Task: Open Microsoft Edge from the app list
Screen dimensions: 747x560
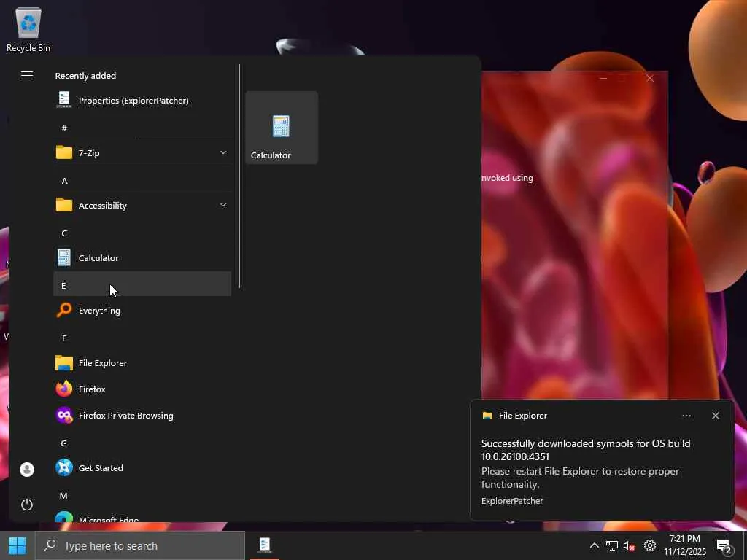Action: [142, 518]
